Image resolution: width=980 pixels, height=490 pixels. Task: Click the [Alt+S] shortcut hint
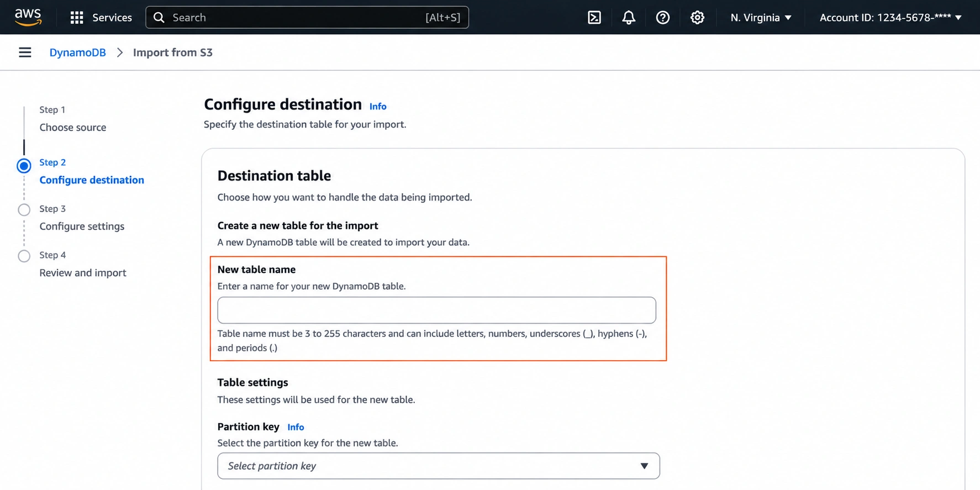(x=442, y=18)
